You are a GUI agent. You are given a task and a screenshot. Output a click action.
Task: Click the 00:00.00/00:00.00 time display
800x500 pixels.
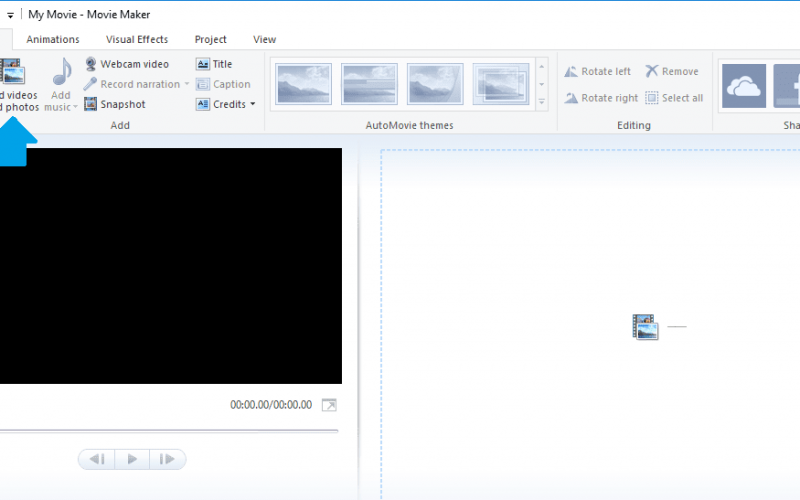pos(271,405)
